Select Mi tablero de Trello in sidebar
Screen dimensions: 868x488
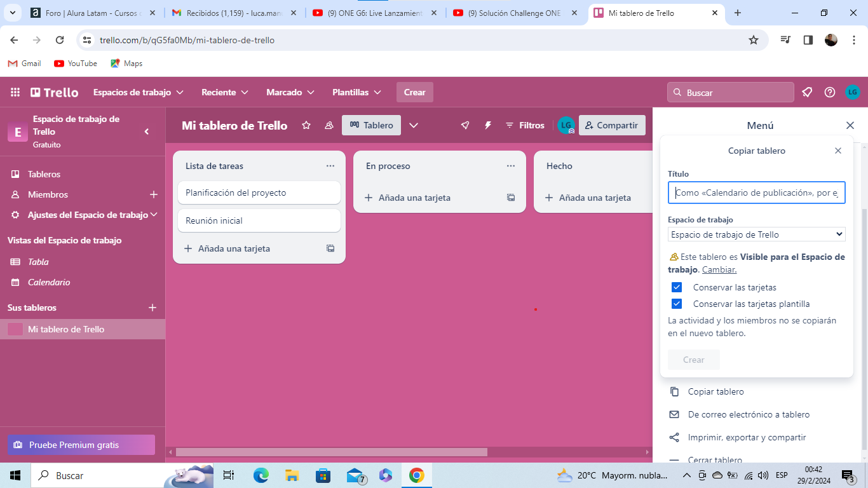click(83, 329)
